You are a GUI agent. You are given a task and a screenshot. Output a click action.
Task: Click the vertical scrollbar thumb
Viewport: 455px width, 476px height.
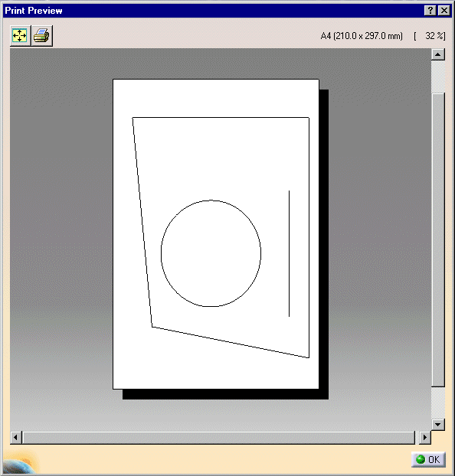coord(437,240)
